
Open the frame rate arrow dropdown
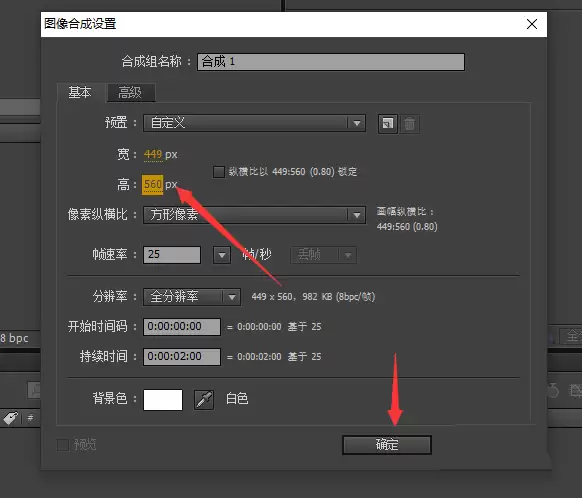coord(222,255)
